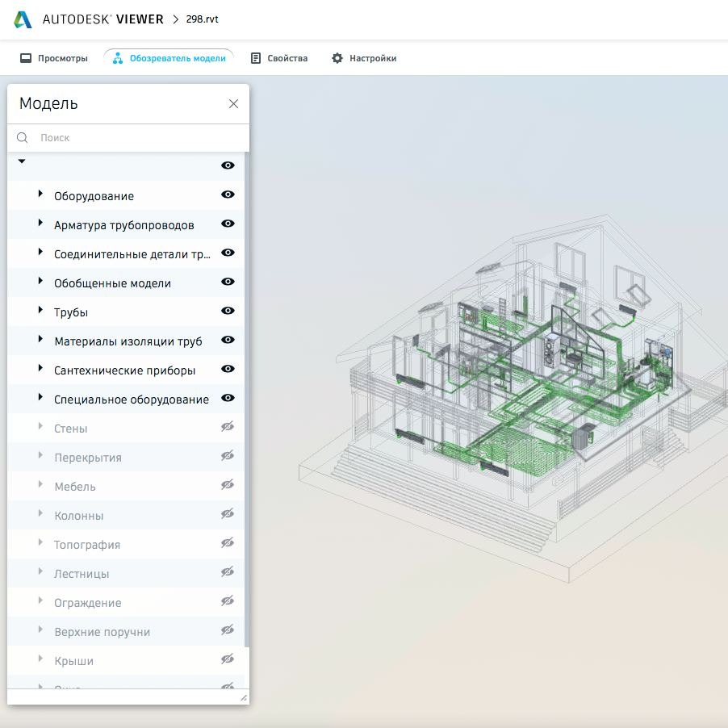Collapse the root model tree node
The image size is (728, 728).
click(x=22, y=161)
